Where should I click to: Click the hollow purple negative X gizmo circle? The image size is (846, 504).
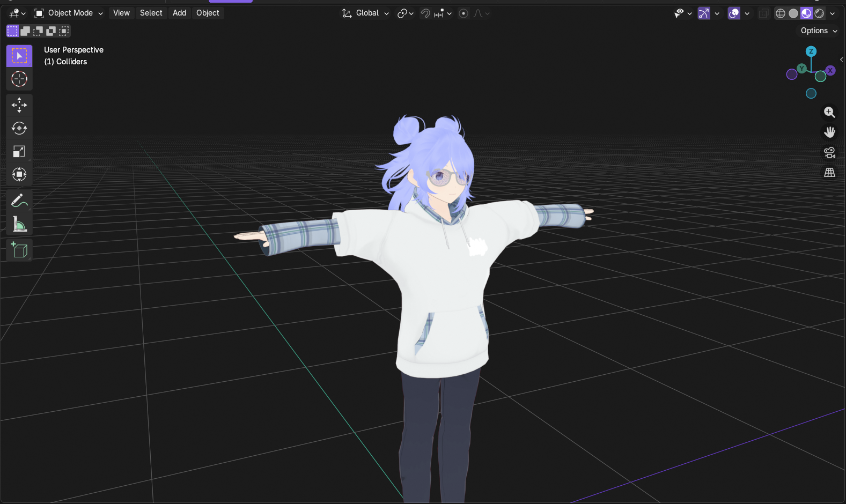[x=792, y=75]
